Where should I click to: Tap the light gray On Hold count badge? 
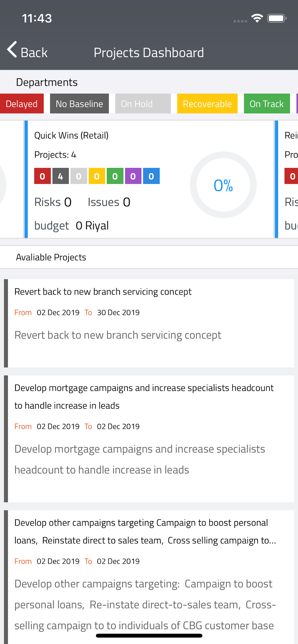pos(79,176)
